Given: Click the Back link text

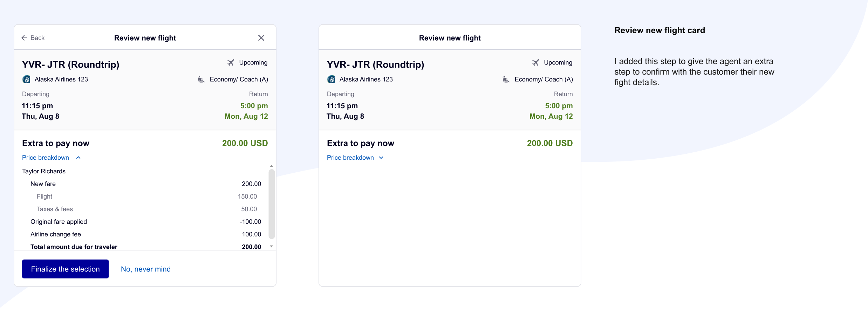Looking at the screenshot, I should (37, 38).
